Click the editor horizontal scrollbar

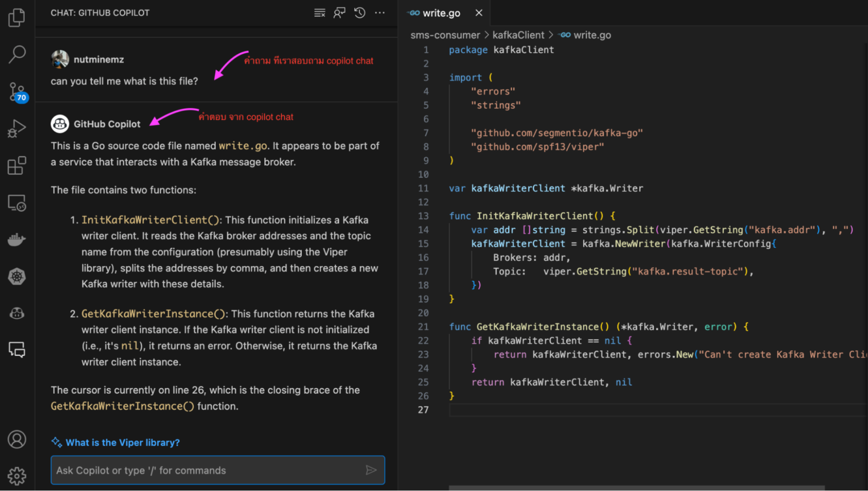(x=637, y=488)
